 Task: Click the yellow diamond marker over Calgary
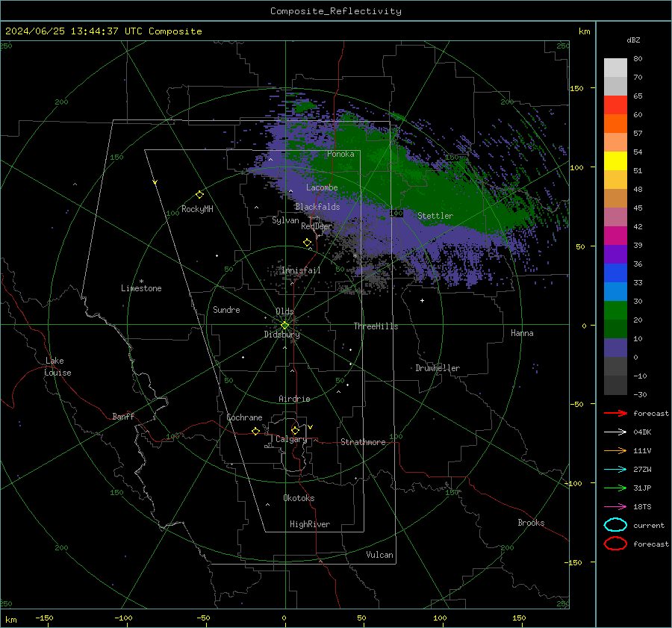tap(295, 430)
